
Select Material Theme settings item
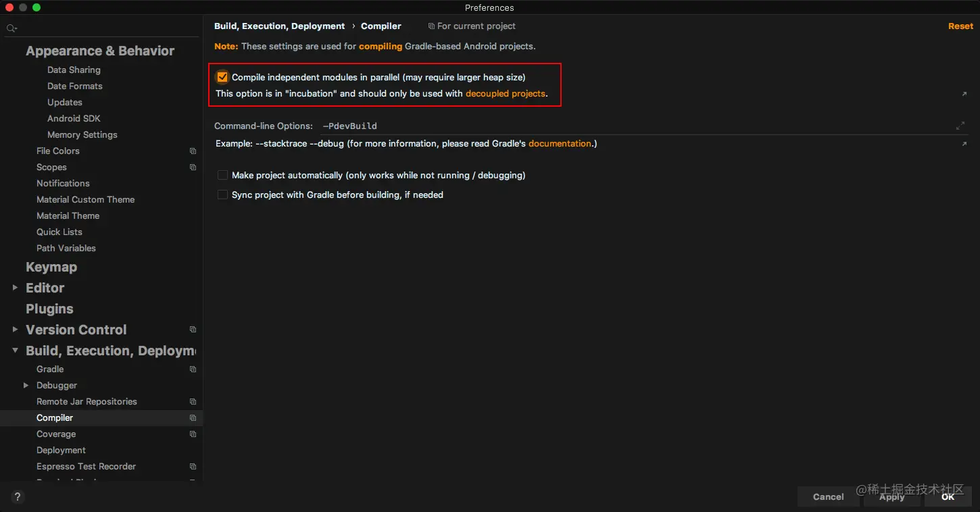[x=68, y=216]
